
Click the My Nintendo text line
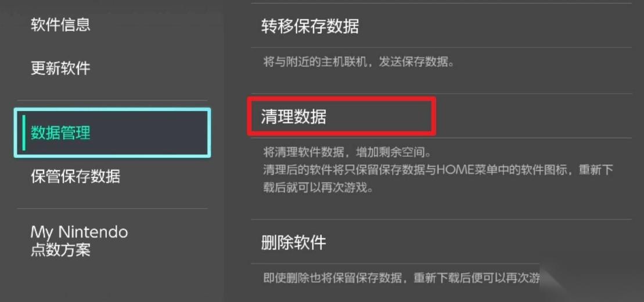[x=79, y=232]
